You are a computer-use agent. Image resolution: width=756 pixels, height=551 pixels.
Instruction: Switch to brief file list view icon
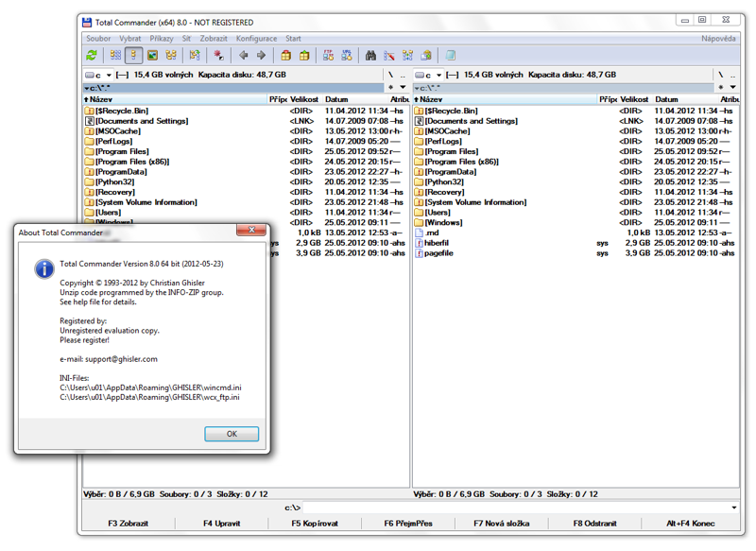coord(115,56)
